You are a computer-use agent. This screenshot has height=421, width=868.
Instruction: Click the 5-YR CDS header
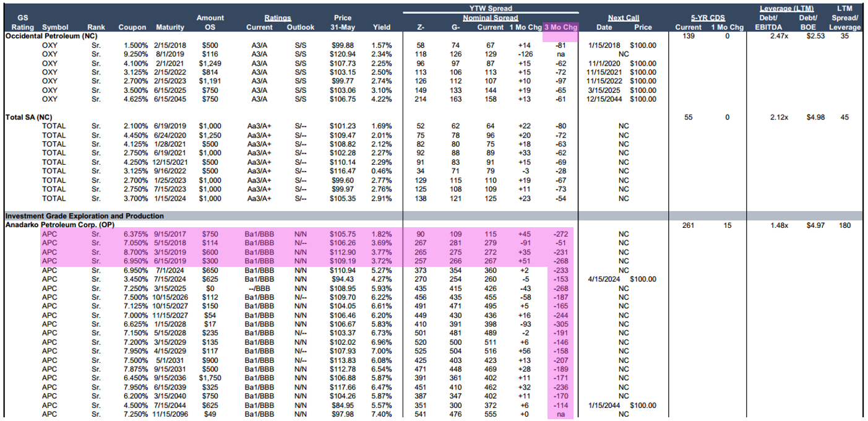708,19
